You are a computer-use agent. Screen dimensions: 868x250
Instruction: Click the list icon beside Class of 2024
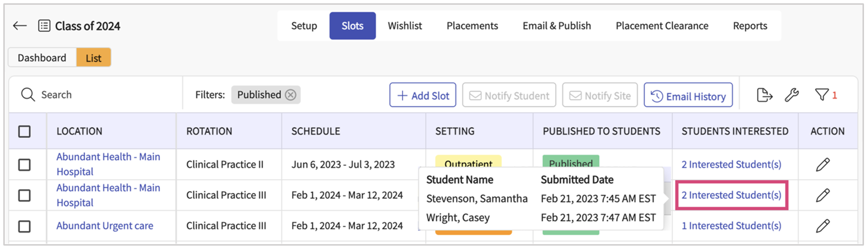[x=44, y=26]
